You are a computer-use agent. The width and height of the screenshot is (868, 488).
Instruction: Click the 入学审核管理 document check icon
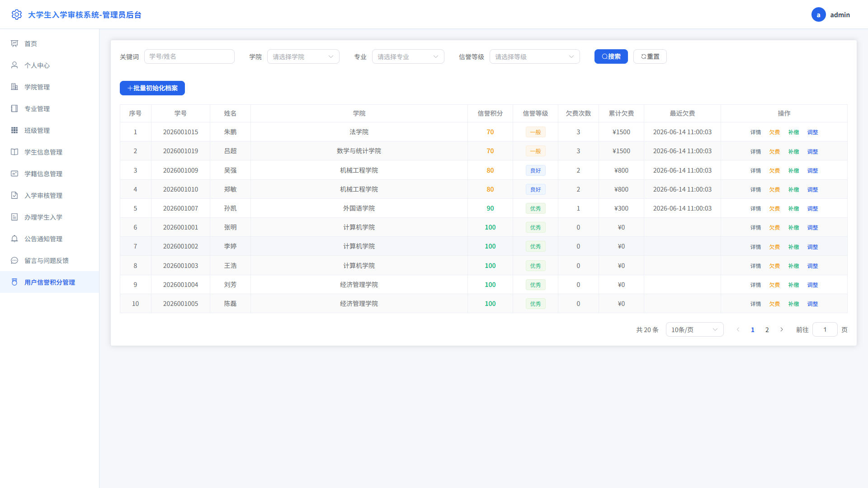pyautogui.click(x=14, y=195)
